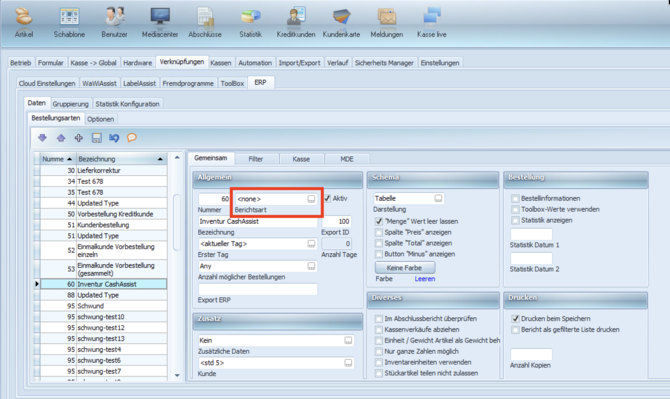
Task: Click the undo arrow toolbar icon
Action: point(114,138)
